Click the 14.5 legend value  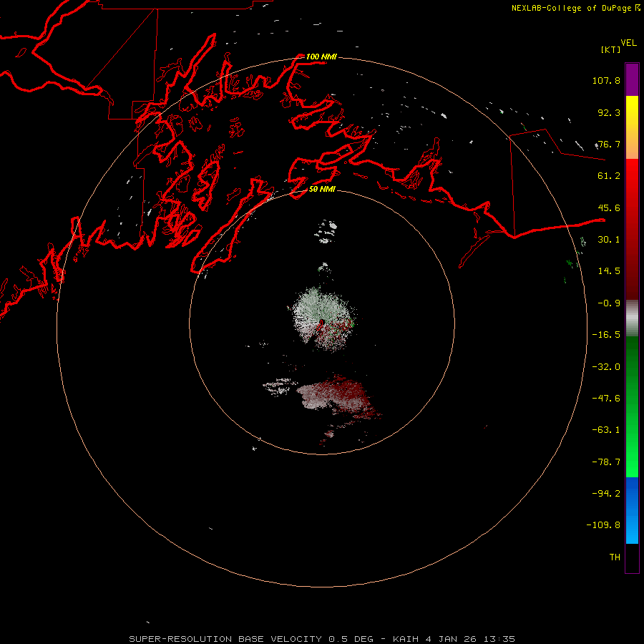click(609, 271)
